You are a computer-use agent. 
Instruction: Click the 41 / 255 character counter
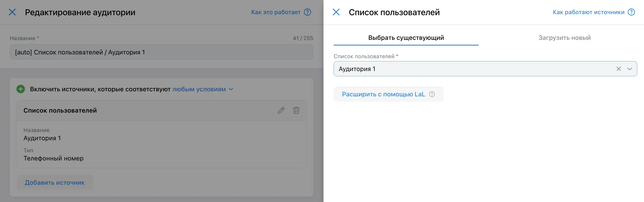coord(303,38)
